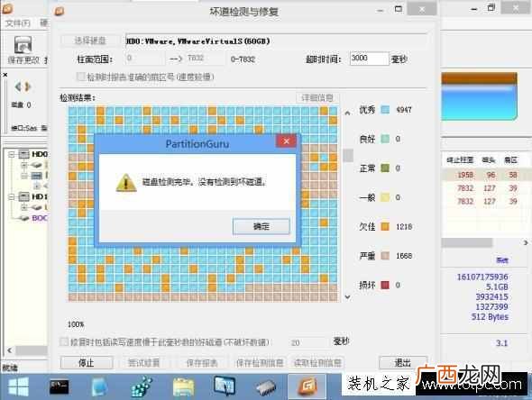This screenshot has height=400, width=532.
Task: Click the disk map graphic in right panel
Action: 479,96
